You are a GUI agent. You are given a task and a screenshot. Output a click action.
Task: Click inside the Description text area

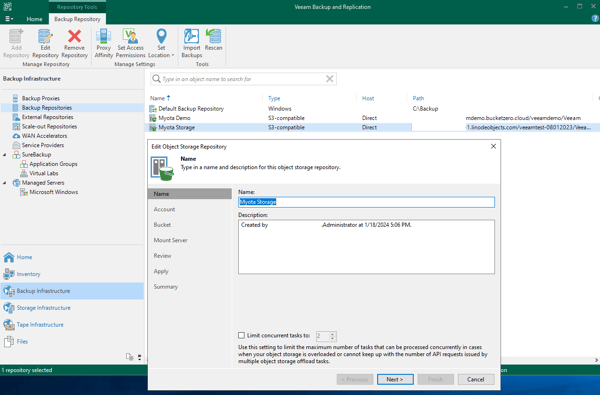pos(366,247)
